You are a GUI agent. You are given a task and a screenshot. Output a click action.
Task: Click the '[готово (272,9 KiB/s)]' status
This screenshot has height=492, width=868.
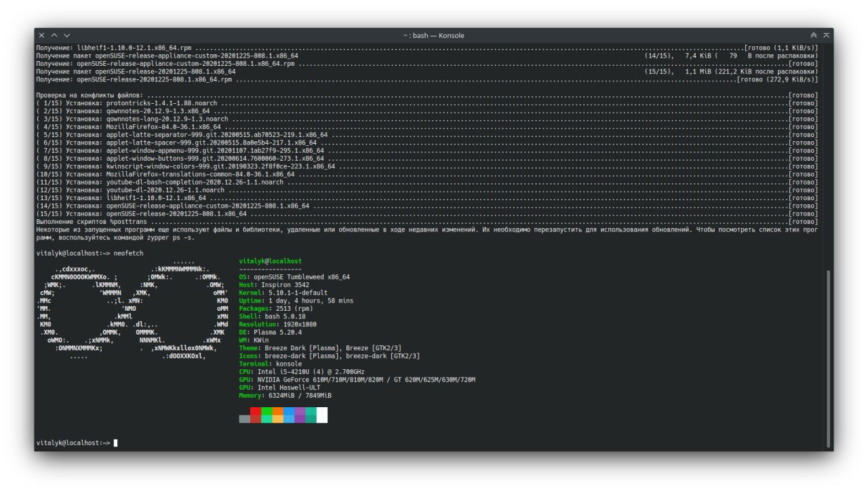pos(777,79)
